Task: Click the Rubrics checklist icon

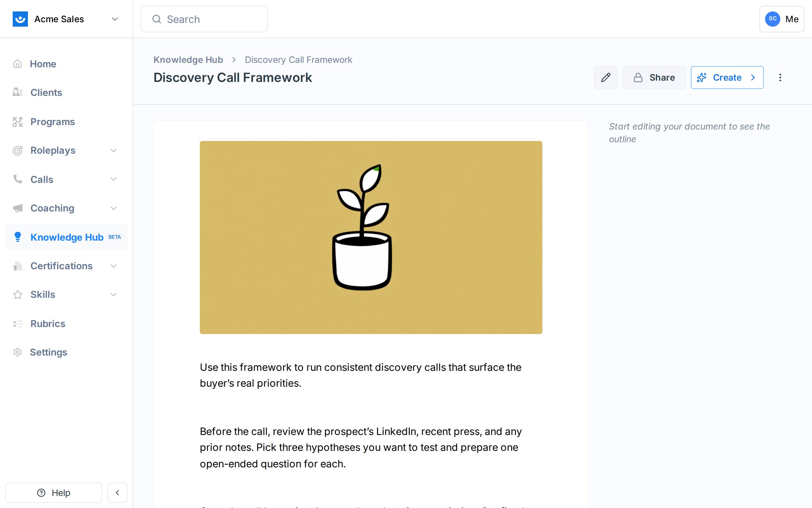Action: click(17, 324)
